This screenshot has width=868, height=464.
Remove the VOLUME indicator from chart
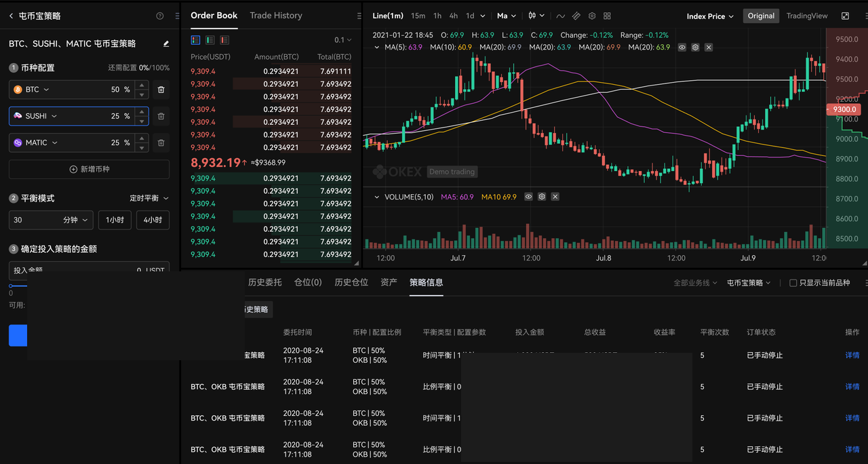555,197
